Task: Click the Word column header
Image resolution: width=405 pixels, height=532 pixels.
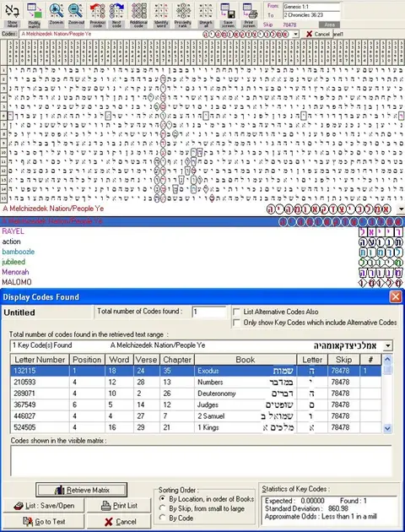Action: point(119,360)
